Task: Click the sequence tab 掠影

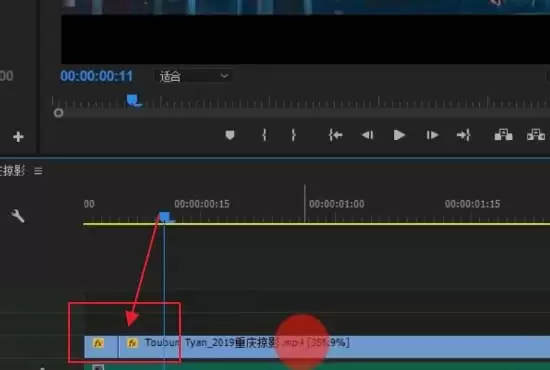Action: [13, 171]
